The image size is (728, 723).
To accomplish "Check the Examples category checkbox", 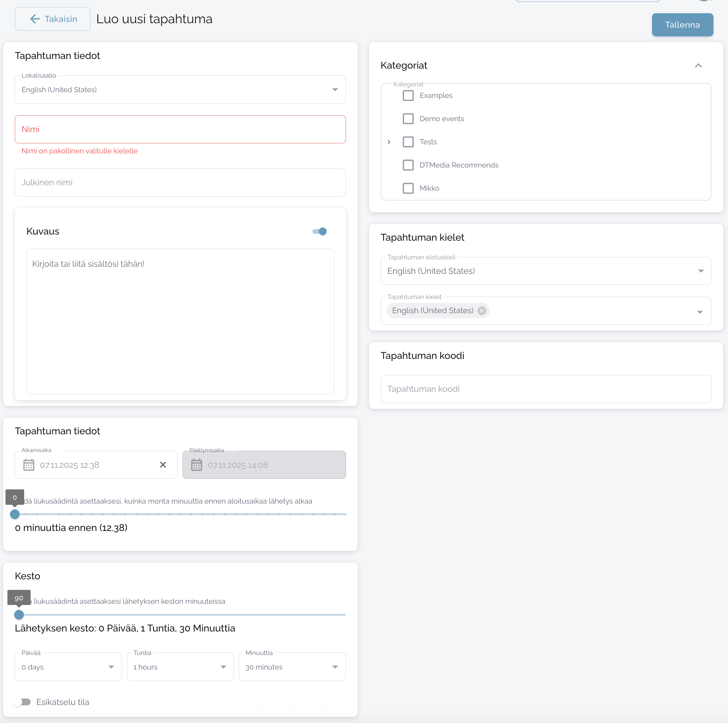I will [408, 96].
